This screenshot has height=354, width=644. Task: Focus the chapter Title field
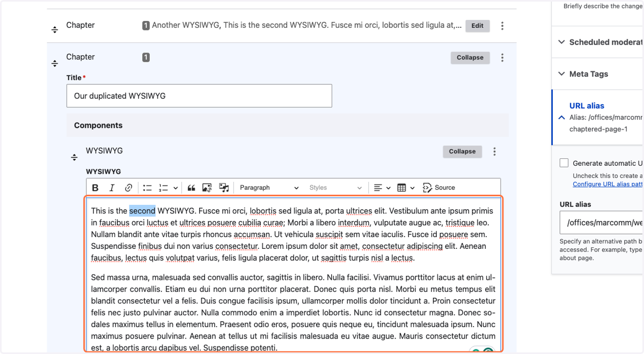click(x=199, y=96)
